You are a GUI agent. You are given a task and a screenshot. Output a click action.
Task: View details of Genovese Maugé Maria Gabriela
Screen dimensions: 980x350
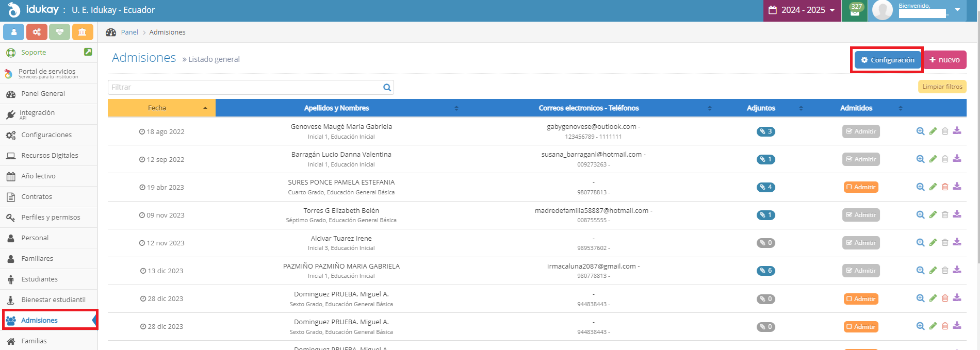920,131
